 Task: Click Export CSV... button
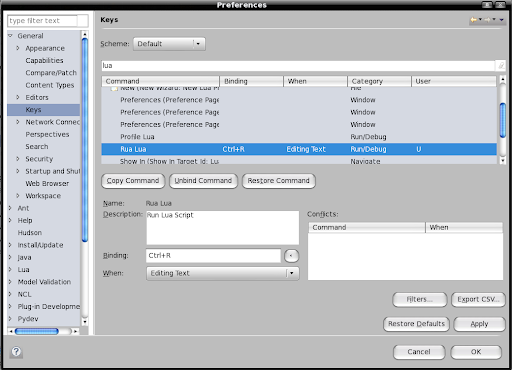pos(478,300)
